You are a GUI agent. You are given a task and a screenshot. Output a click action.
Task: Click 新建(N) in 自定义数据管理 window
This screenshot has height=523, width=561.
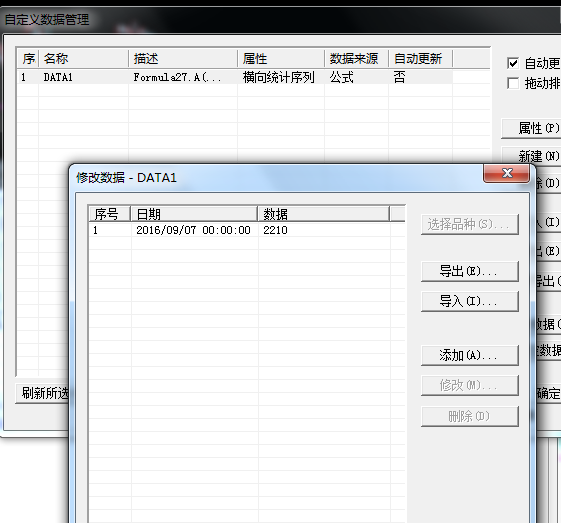[531, 156]
